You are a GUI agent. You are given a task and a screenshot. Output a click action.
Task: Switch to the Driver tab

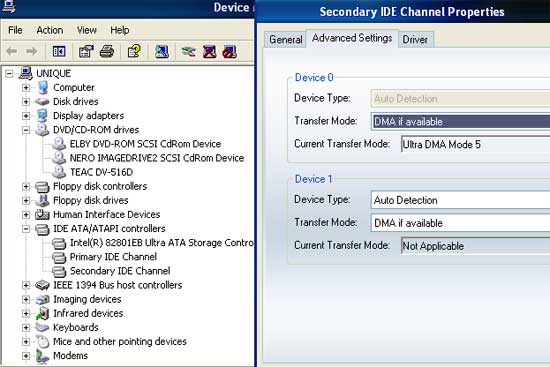(x=415, y=39)
